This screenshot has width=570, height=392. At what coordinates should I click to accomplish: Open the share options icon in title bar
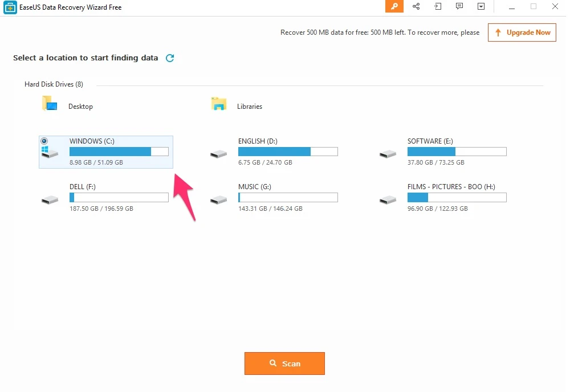tap(416, 7)
